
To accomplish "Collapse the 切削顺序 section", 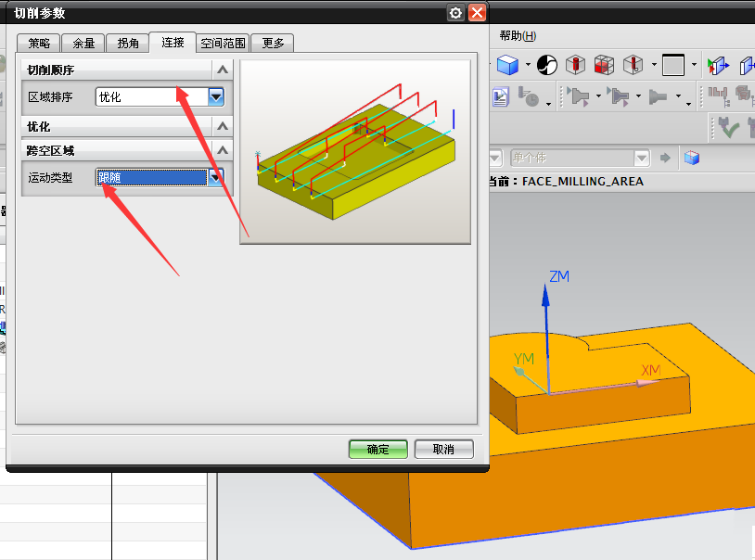I will pyautogui.click(x=222, y=70).
